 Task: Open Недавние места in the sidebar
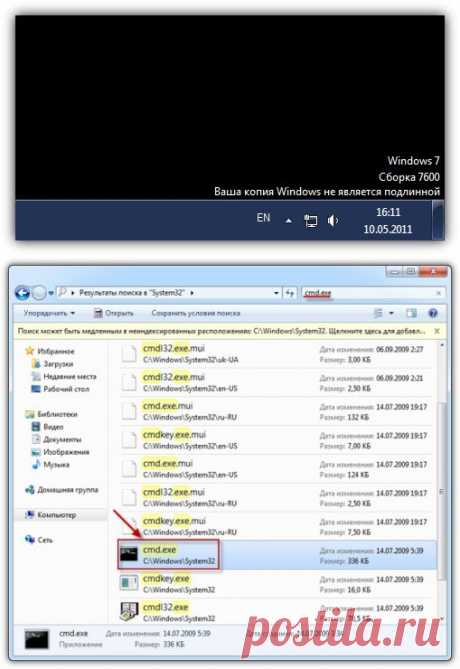point(70,376)
